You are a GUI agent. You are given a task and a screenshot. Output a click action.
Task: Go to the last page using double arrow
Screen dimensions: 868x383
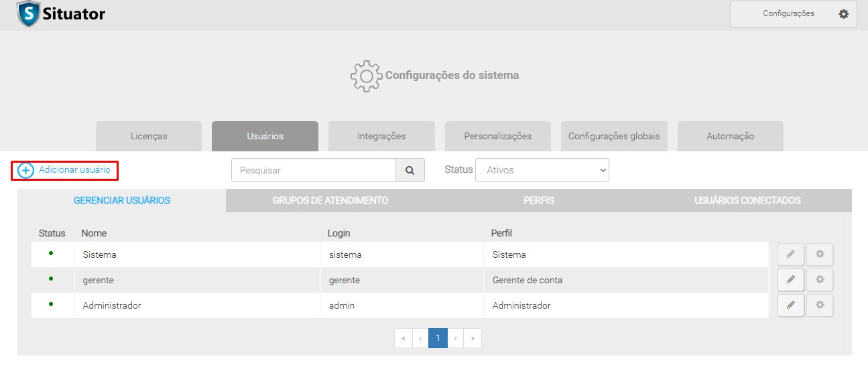pos(473,338)
